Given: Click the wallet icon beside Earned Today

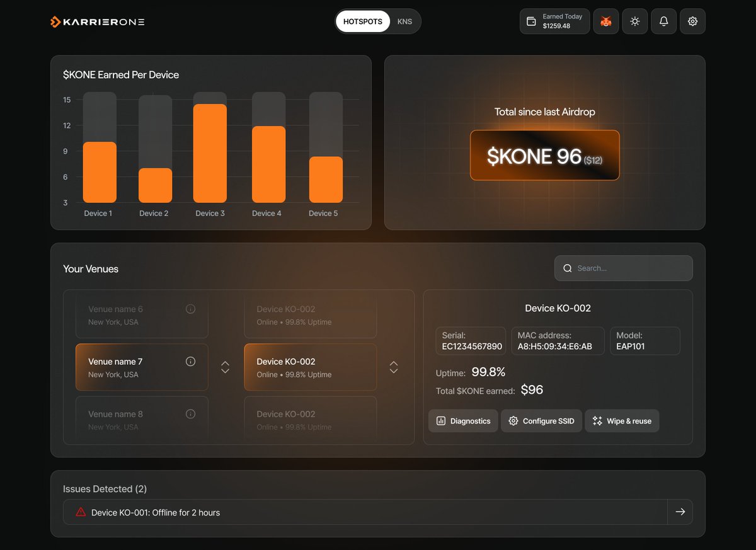Looking at the screenshot, I should click(531, 21).
